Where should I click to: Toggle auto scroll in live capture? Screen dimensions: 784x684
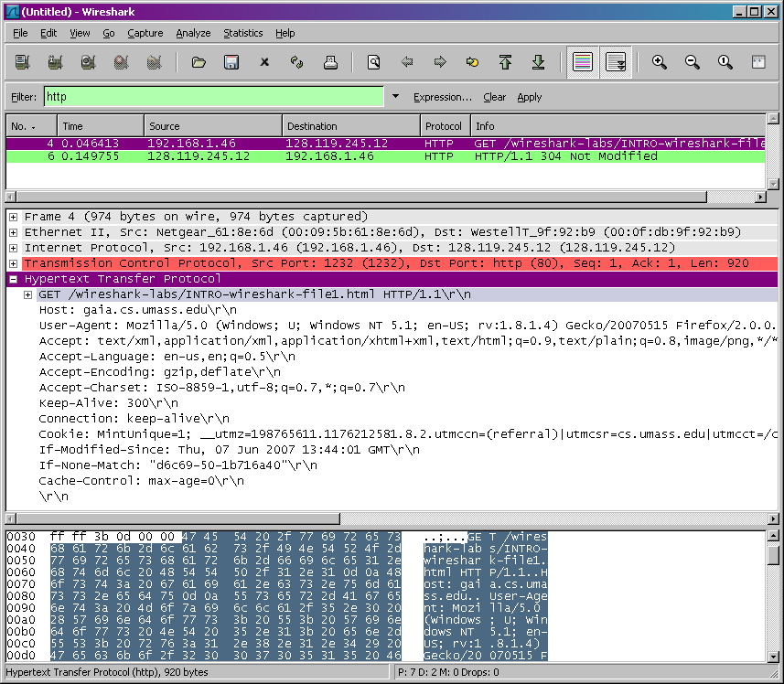(616, 62)
